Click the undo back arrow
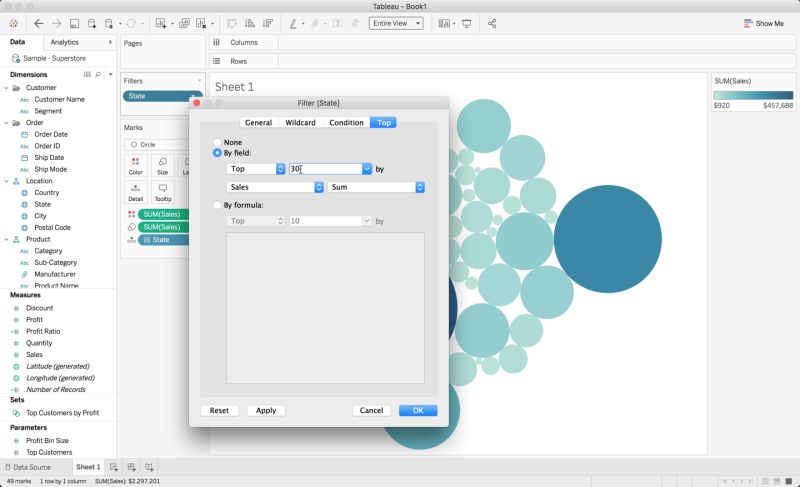 tap(39, 23)
